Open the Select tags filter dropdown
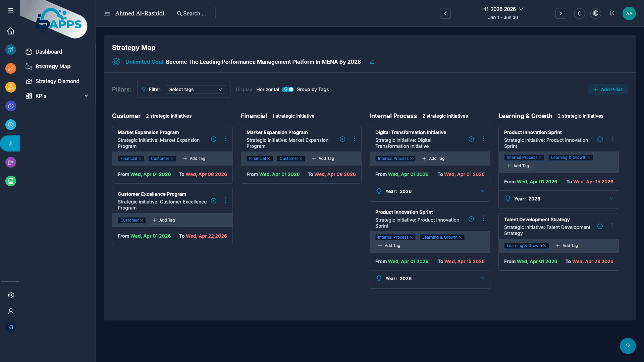 click(196, 89)
